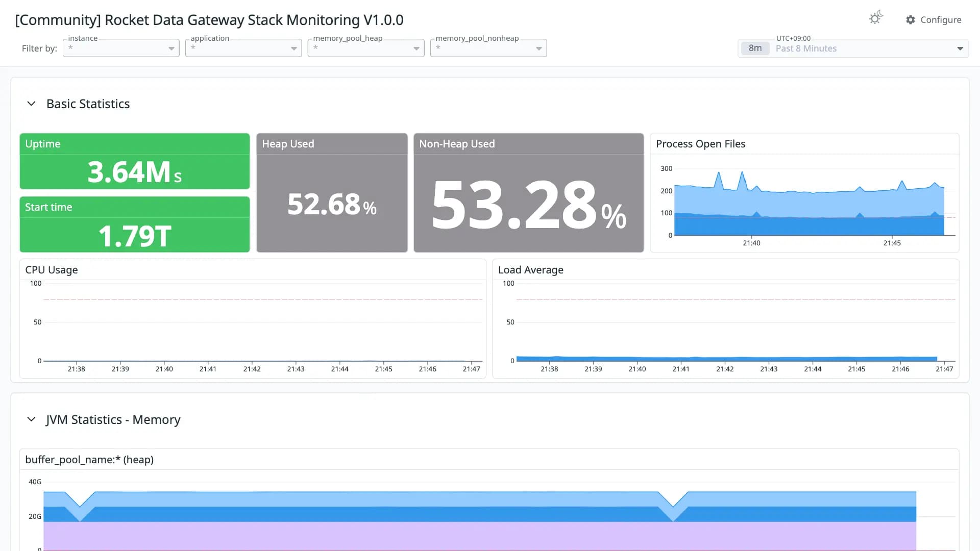The image size is (980, 551).
Task: Click 21:44 tick on Load Average chart
Action: click(813, 369)
